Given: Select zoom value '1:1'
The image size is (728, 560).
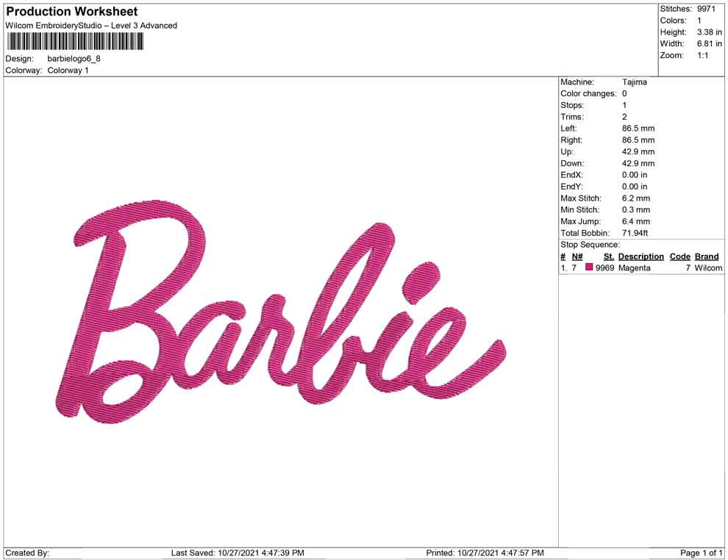Looking at the screenshot, I should (x=702, y=55).
